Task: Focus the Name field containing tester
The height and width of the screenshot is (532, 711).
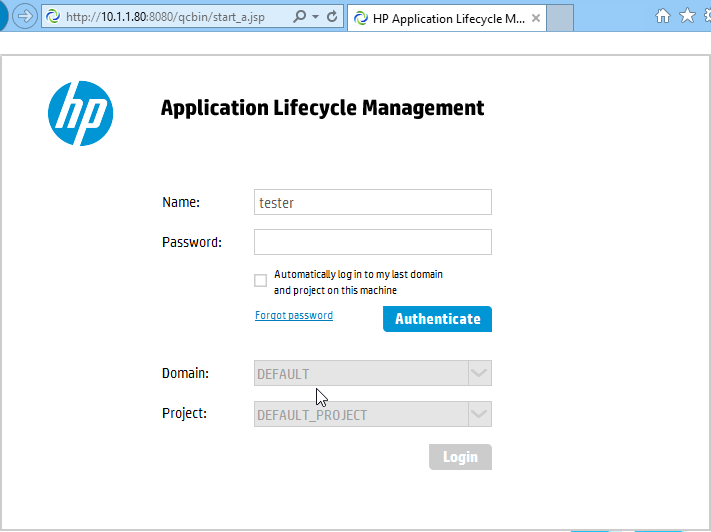Action: (373, 202)
